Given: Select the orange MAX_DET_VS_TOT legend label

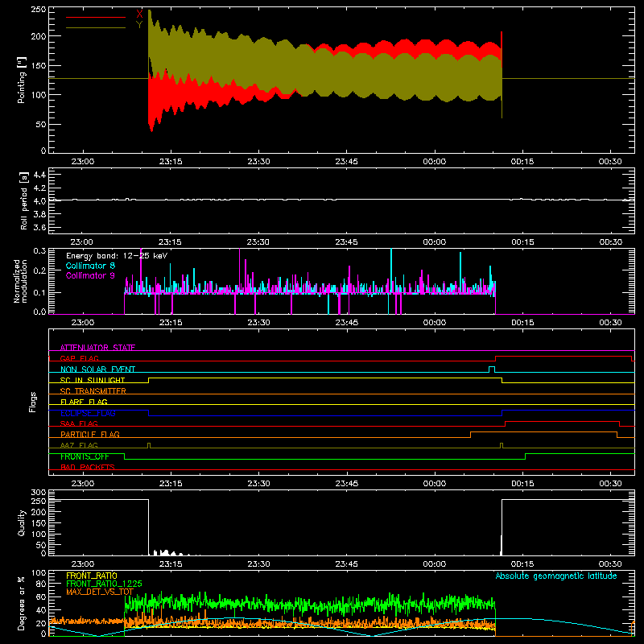Looking at the screenshot, I should (x=100, y=592).
